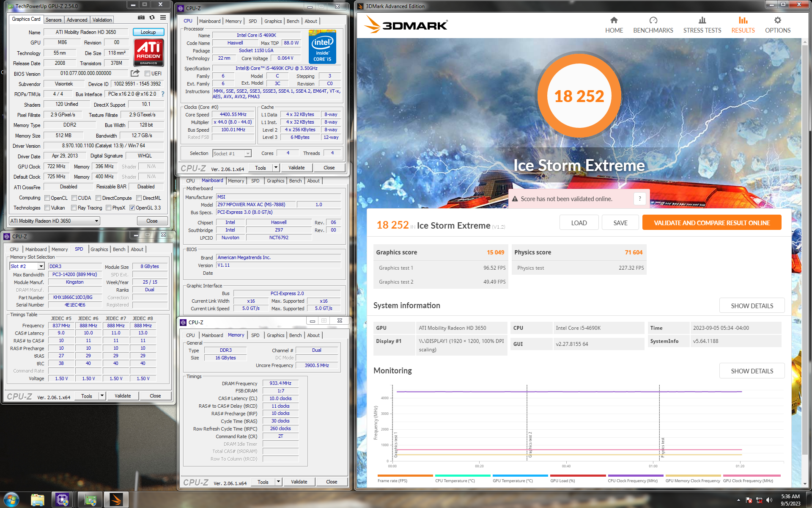Click Close button in GPU-Z window
The width and height of the screenshot is (812, 508).
pyautogui.click(x=152, y=221)
